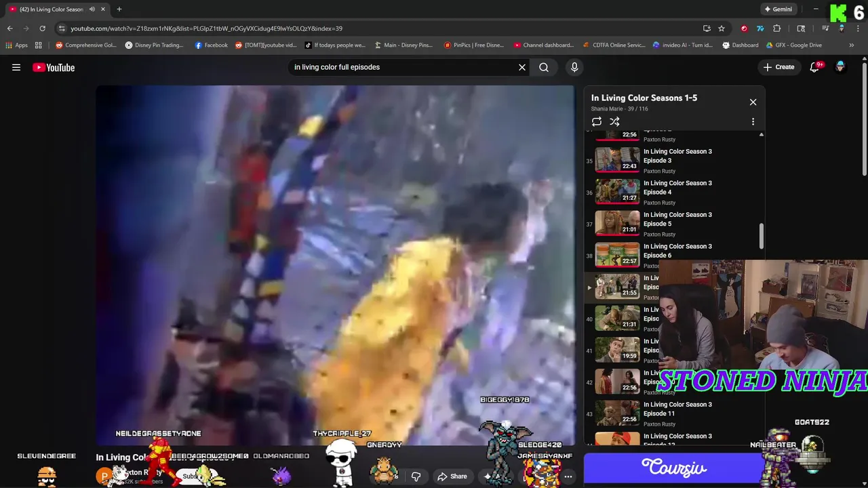Screen dimensions: 868x488
Task: Open the browser Extensions puzzle icon
Action: coord(777,28)
